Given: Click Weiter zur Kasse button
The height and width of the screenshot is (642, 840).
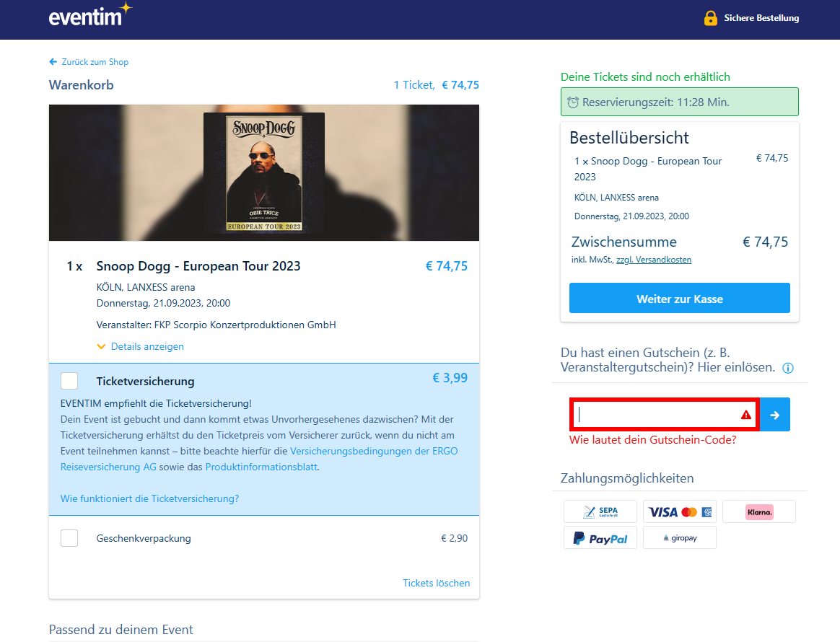Looking at the screenshot, I should pos(679,298).
